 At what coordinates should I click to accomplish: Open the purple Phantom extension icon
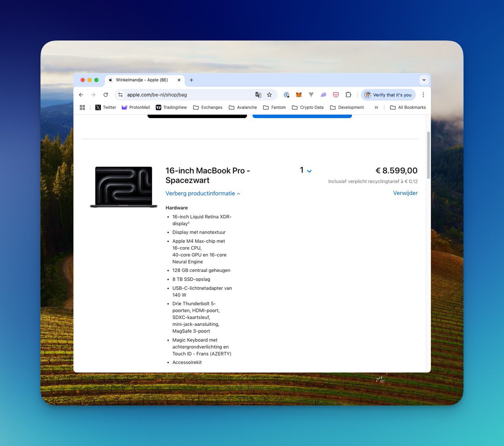323,95
